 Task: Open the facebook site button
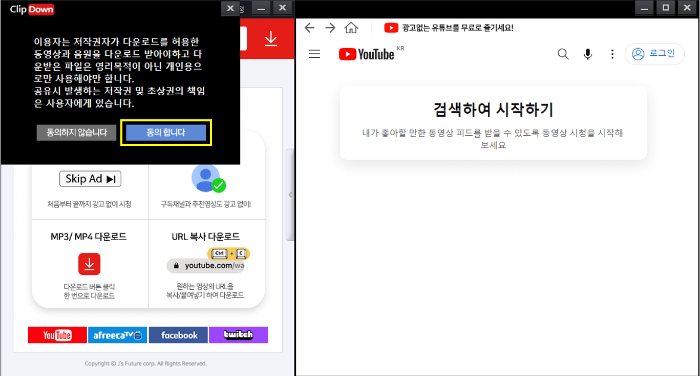pos(178,335)
